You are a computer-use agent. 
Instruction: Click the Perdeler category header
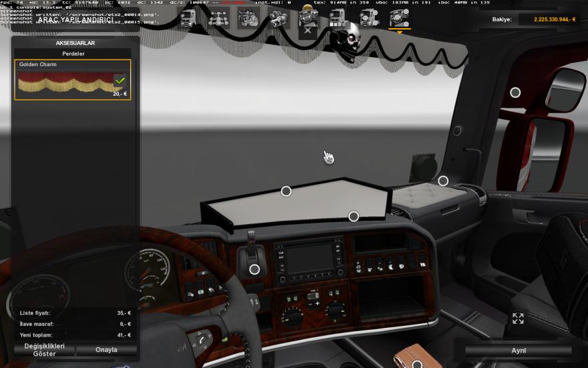[75, 54]
